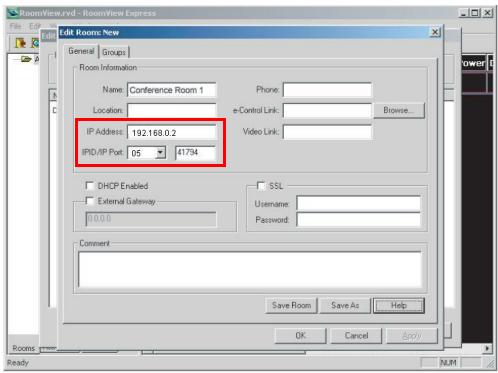Click the Save As button
Screen dimensions: 498x373
click(x=345, y=305)
